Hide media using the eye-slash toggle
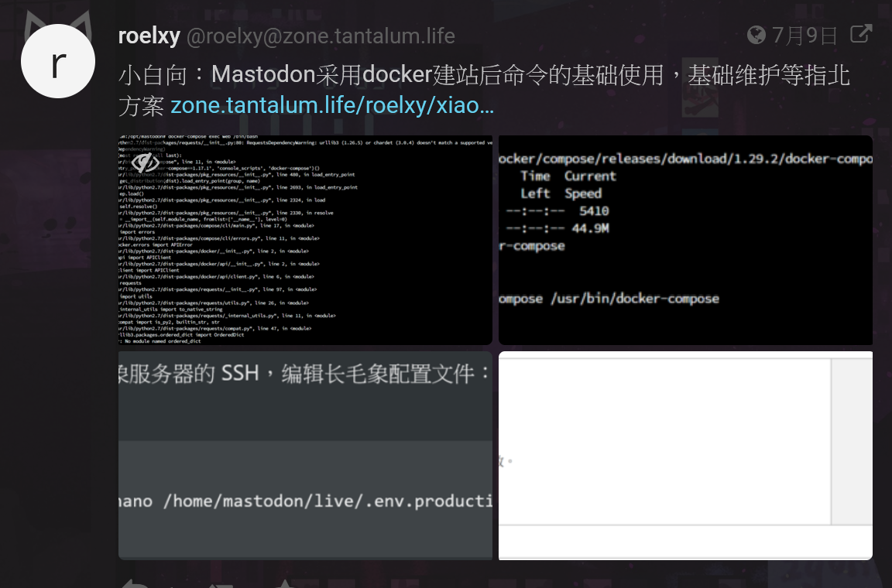 click(x=145, y=162)
